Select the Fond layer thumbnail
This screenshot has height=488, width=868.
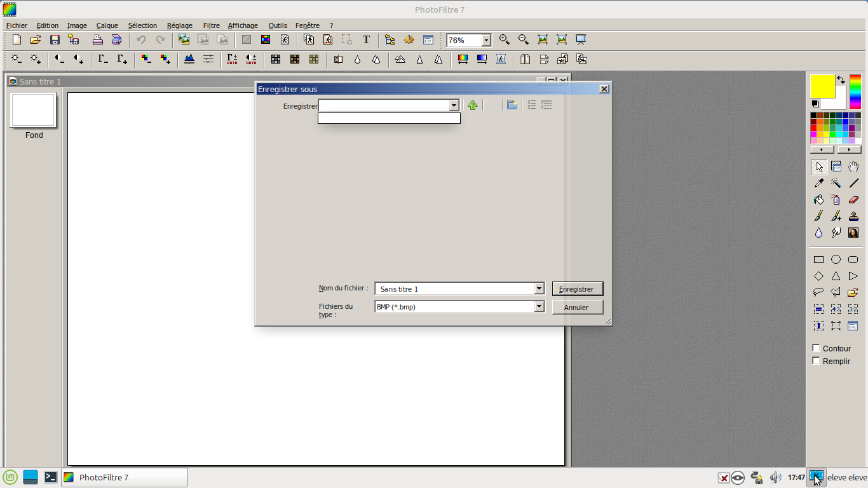click(x=33, y=110)
